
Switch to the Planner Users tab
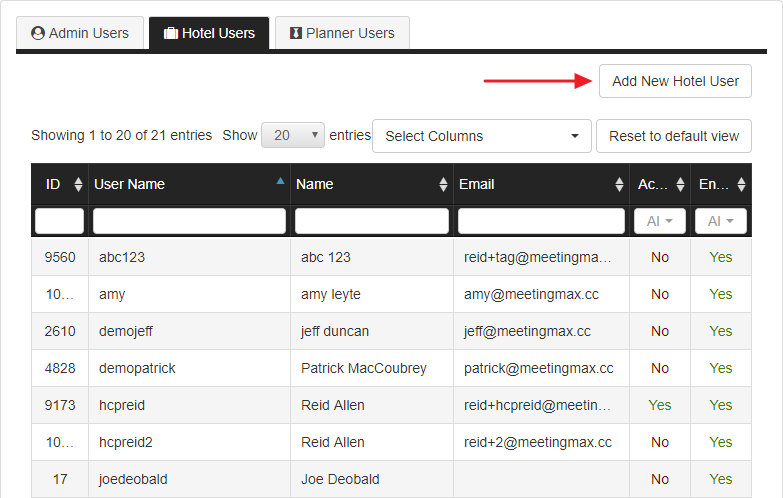(342, 33)
